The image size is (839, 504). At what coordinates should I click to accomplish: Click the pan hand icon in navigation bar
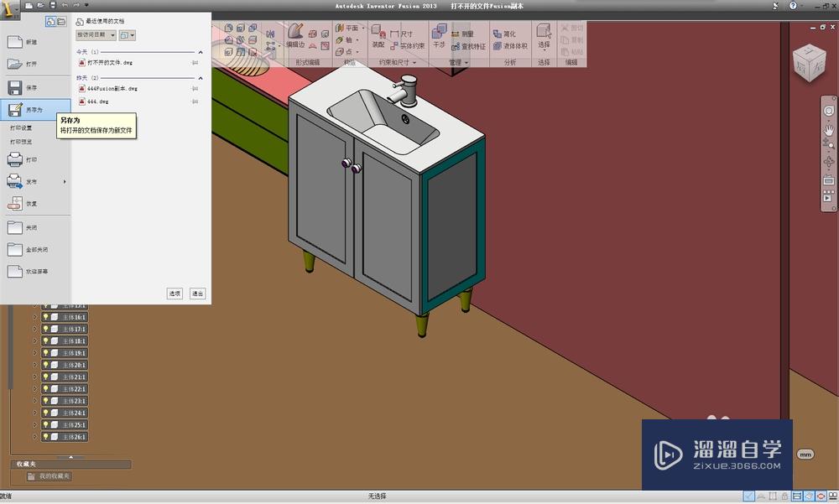click(829, 129)
